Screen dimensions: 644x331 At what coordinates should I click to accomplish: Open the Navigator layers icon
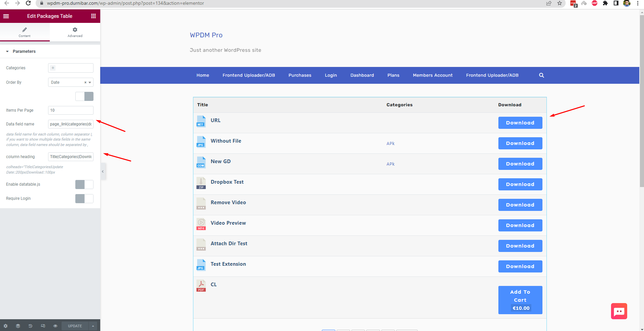tap(18, 326)
